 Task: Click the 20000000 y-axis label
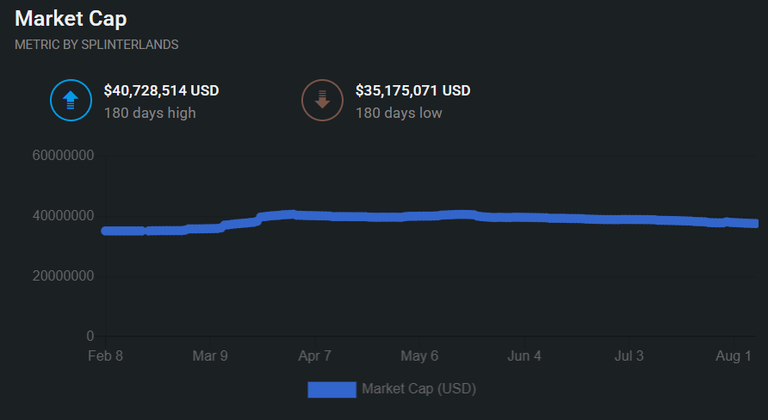pyautogui.click(x=63, y=276)
